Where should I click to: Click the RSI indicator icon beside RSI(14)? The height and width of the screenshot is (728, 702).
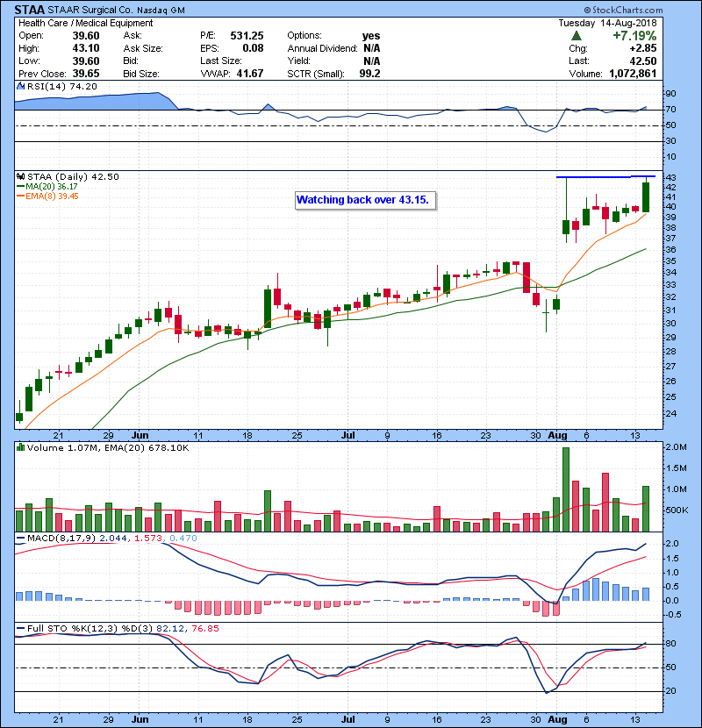click(20, 86)
